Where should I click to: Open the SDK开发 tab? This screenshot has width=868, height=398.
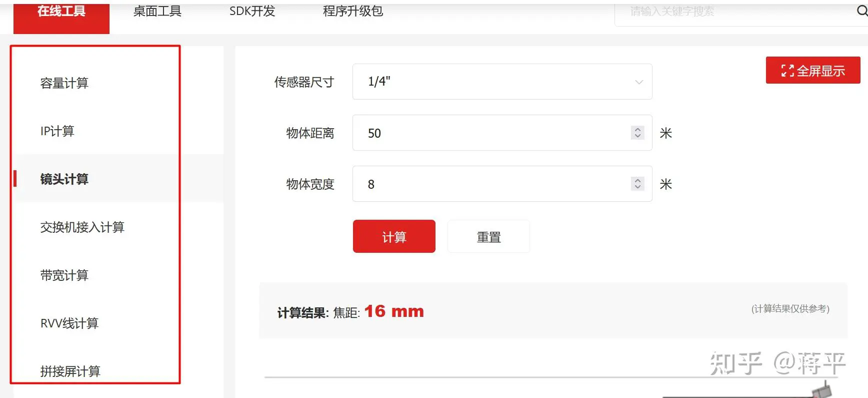click(x=252, y=12)
